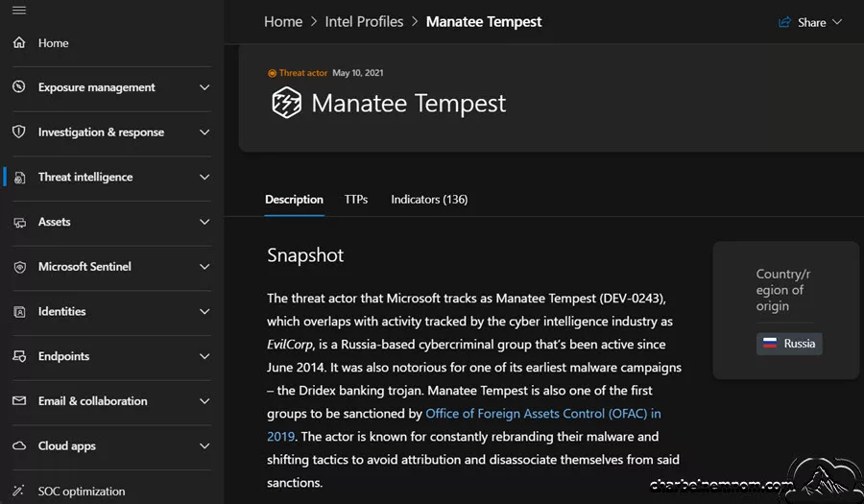The image size is (864, 504).
Task: Select Identities label in sidebar
Action: pyautogui.click(x=62, y=311)
